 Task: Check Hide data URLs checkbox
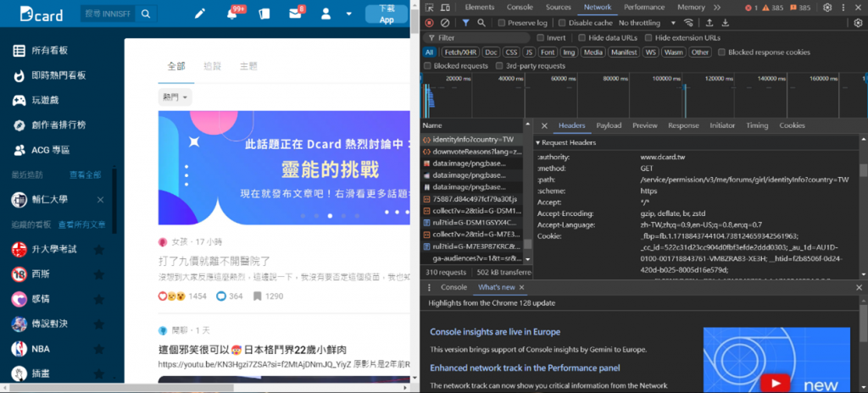click(x=581, y=37)
